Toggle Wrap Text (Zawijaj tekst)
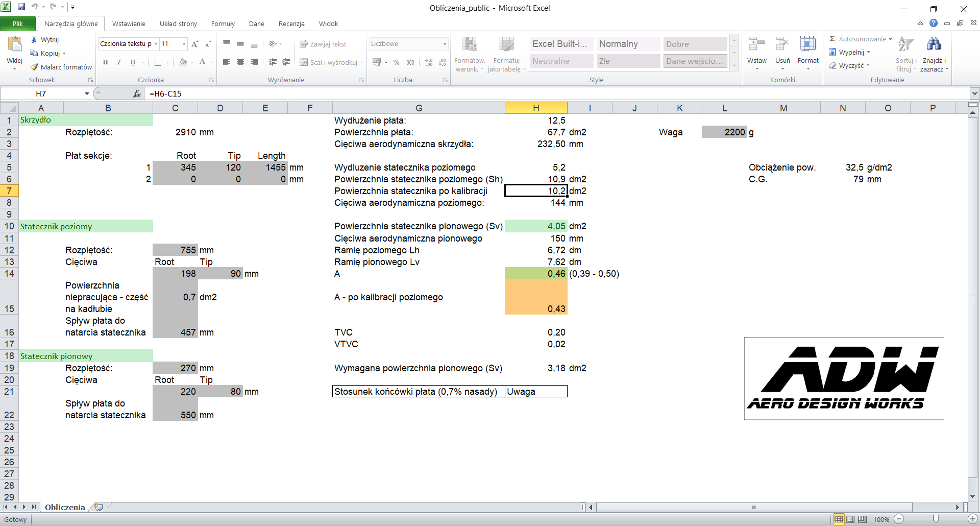 [x=323, y=44]
